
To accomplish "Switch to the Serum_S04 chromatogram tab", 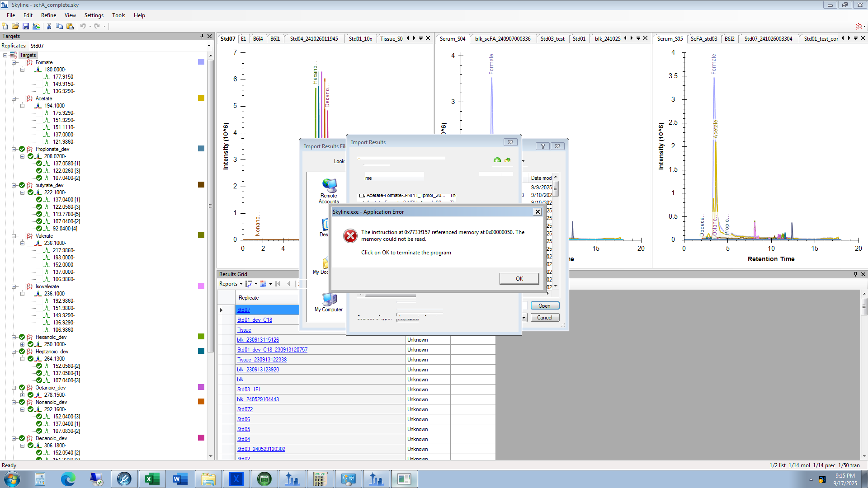I will click(x=453, y=39).
